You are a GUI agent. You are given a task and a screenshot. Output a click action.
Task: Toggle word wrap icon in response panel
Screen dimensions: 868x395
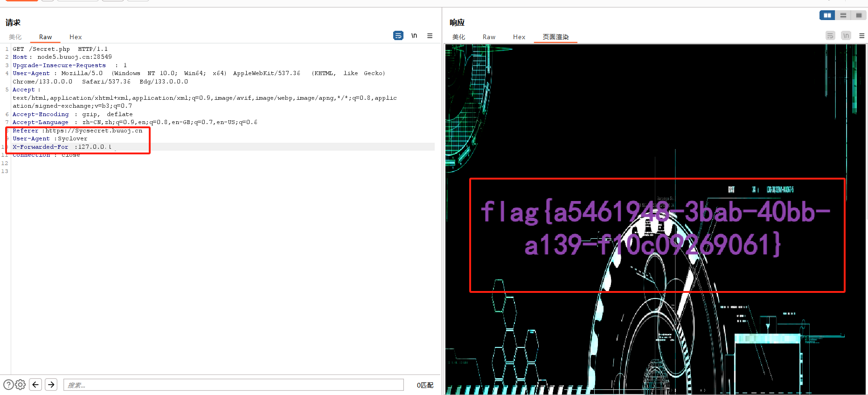pyautogui.click(x=830, y=35)
